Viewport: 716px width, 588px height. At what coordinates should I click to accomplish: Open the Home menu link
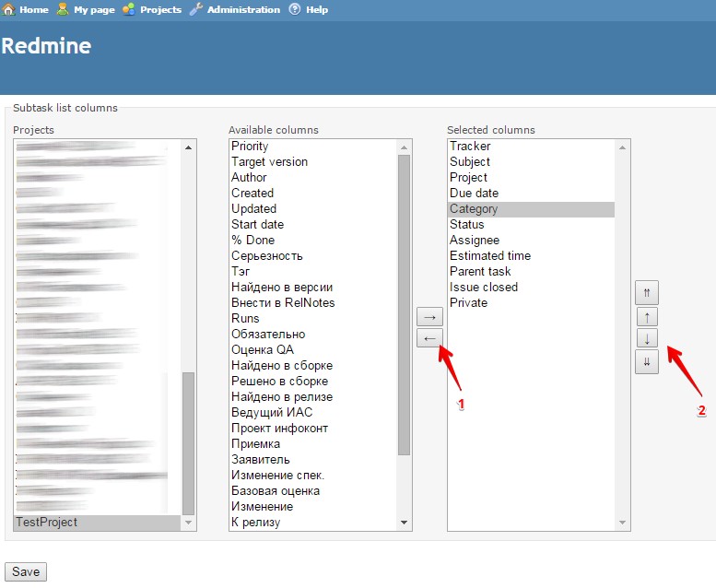[x=34, y=9]
